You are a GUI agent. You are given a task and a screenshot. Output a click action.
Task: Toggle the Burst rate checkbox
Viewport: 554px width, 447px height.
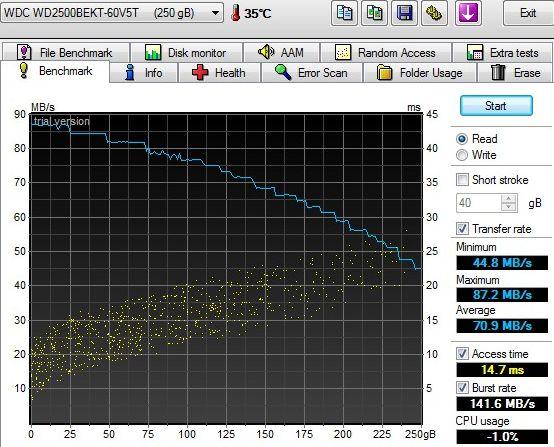tap(462, 387)
